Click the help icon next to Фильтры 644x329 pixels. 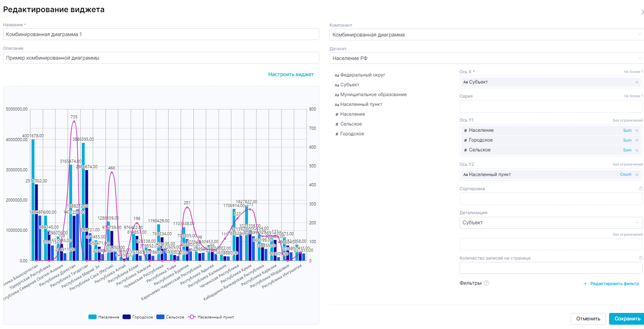pos(486,283)
